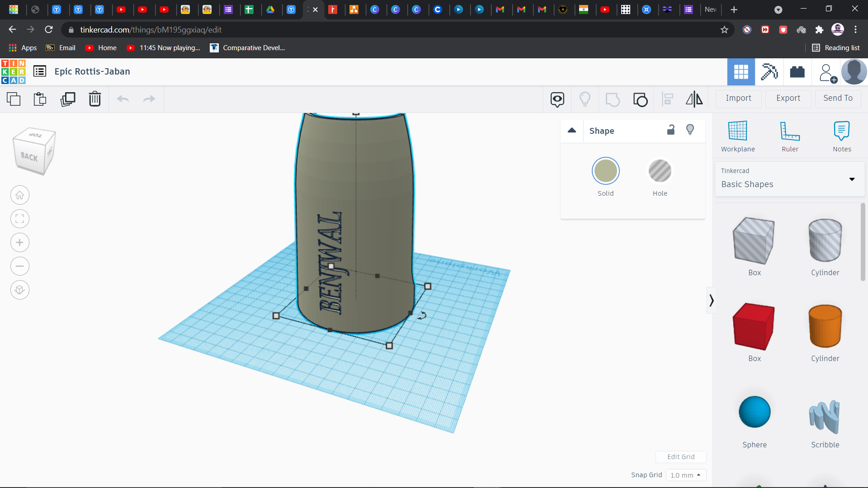
Task: Select the Mirror tool icon
Action: click(694, 99)
